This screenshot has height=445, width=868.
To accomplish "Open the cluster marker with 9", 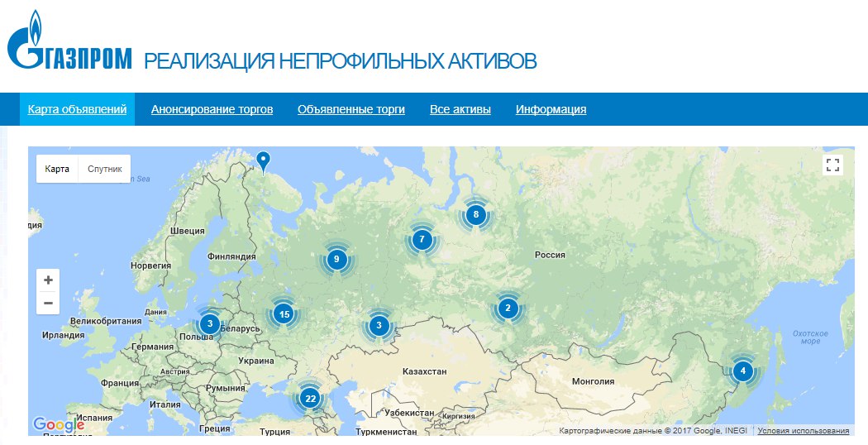I will tap(336, 259).
